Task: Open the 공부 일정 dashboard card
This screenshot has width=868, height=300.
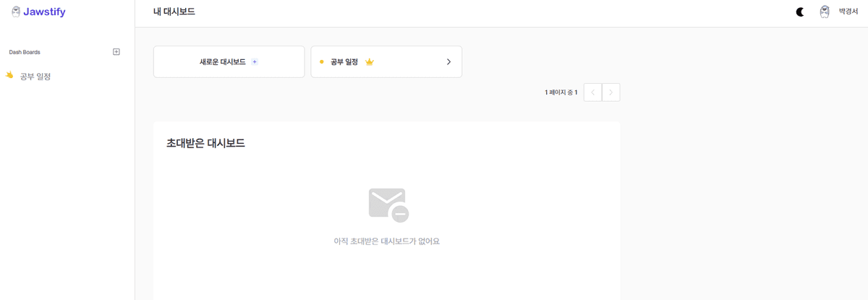Action: [x=386, y=61]
